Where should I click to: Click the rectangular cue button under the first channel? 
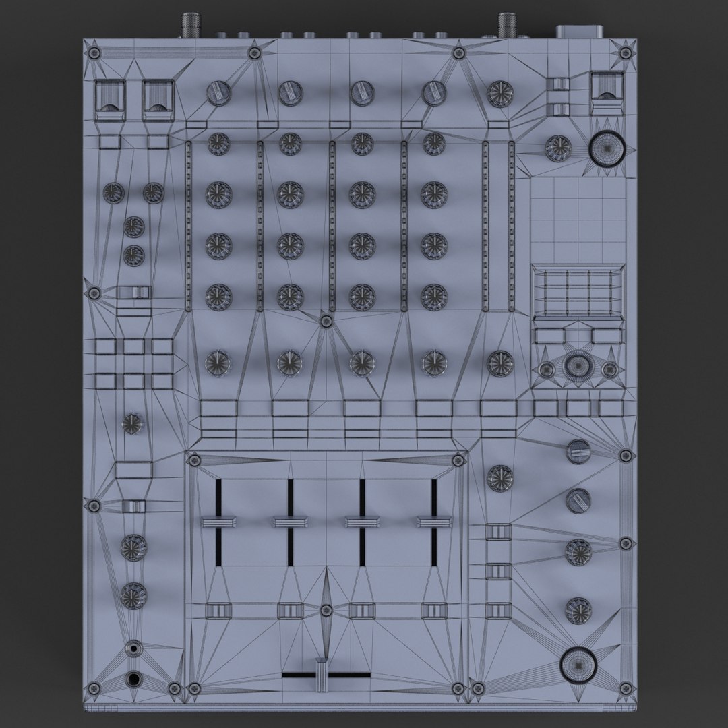[x=218, y=408]
